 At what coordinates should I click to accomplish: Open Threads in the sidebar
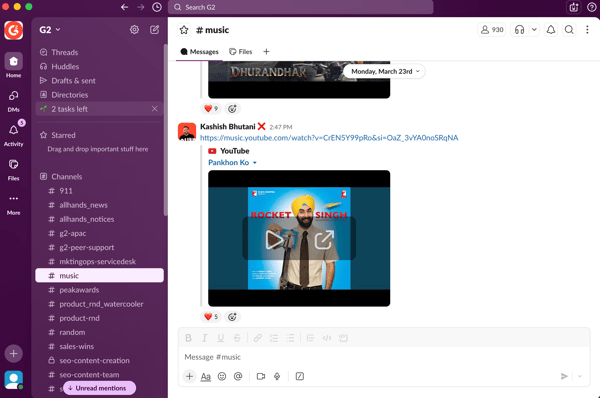coord(100,52)
